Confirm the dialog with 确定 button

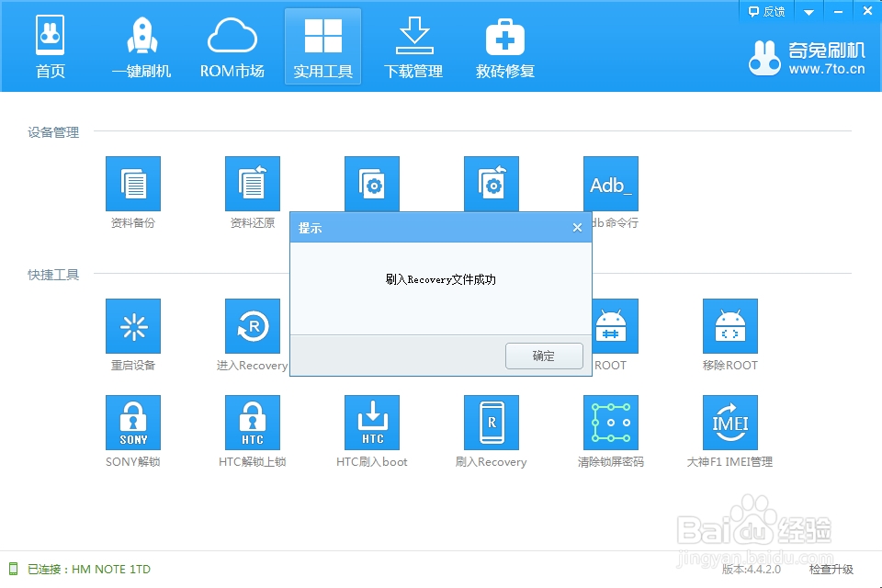(x=544, y=356)
